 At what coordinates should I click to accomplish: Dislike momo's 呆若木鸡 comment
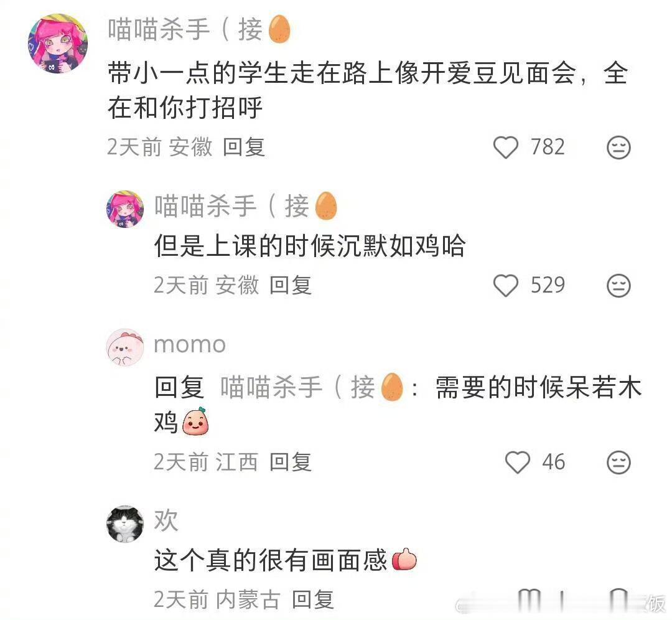[x=619, y=463]
